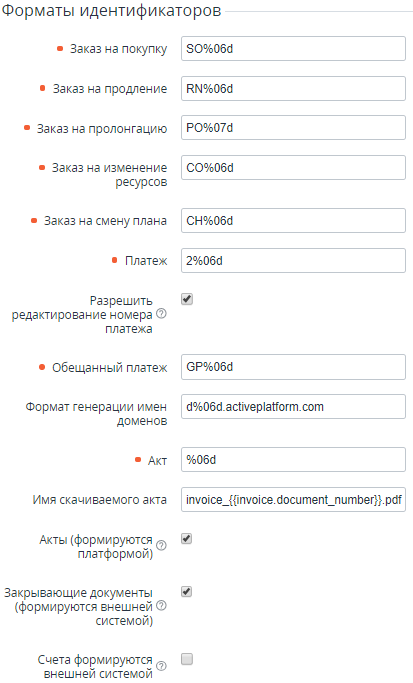Image resolution: width=413 pixels, height=683 pixels.
Task: Open help icon beside Акты формируются платформой
Action: point(161,546)
